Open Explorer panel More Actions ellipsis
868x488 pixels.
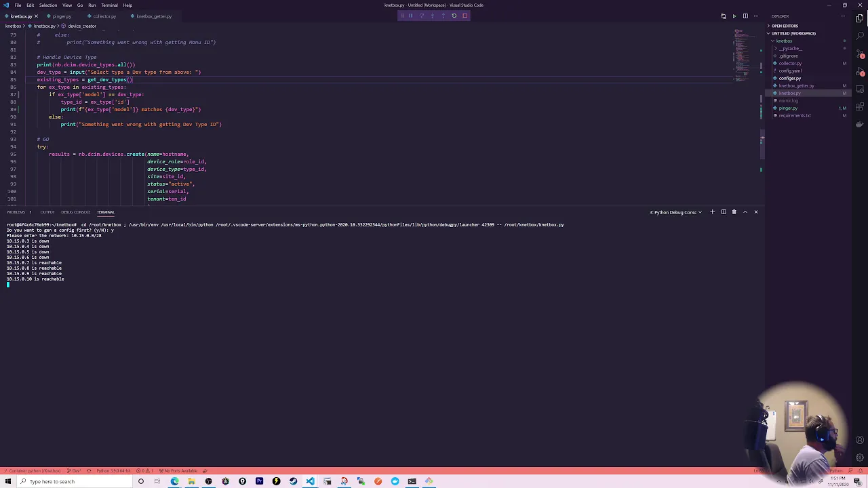[844, 16]
